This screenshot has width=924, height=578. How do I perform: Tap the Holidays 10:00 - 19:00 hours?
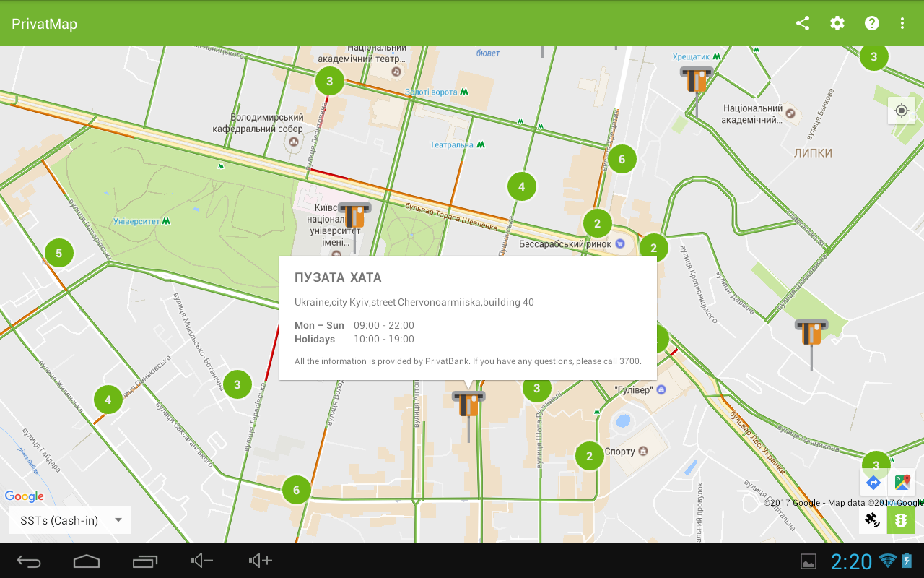(x=354, y=339)
